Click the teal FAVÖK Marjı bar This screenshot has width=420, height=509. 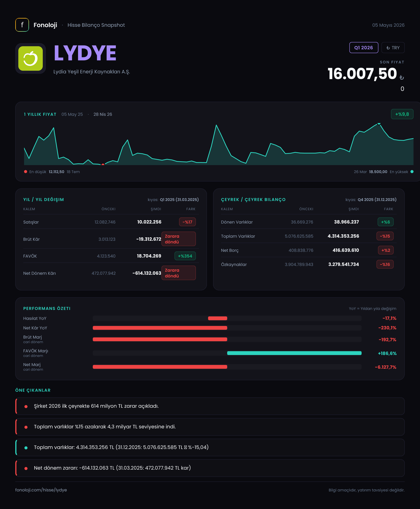pyautogui.click(x=294, y=353)
